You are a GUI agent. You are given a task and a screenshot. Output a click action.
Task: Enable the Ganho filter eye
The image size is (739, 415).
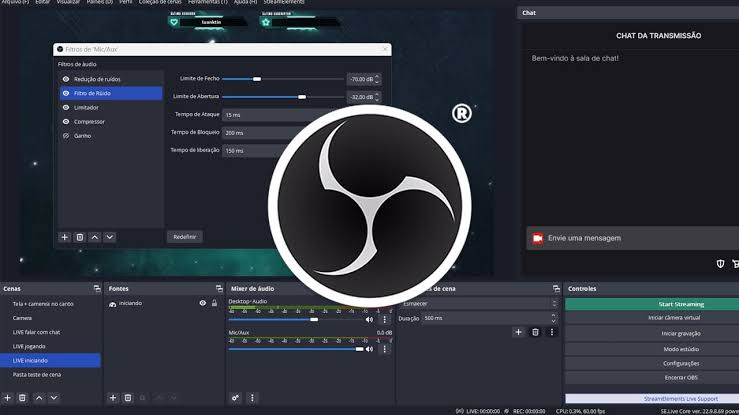(x=66, y=136)
